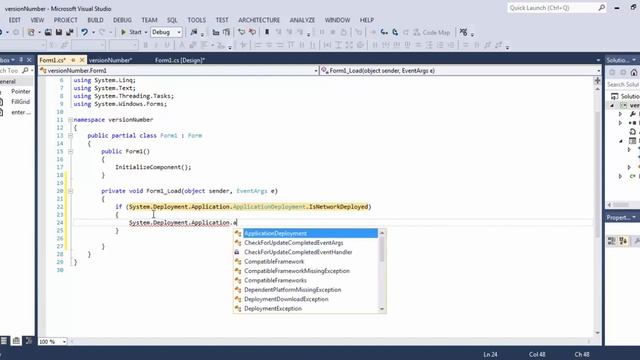The width and height of the screenshot is (640, 360).
Task: Open the DEBUG menu
Action: point(122,20)
